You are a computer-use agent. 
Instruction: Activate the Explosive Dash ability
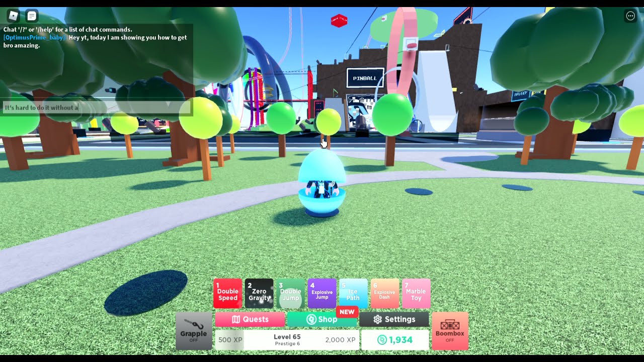tap(385, 294)
